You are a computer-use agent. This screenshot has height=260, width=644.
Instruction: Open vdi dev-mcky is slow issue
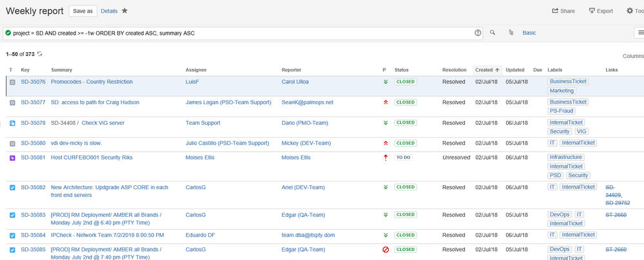77,144
